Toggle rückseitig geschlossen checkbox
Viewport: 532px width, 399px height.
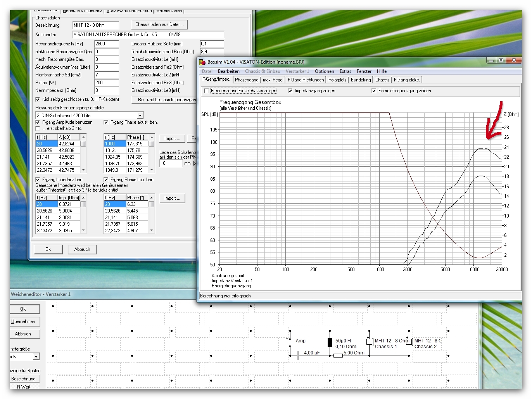point(38,99)
